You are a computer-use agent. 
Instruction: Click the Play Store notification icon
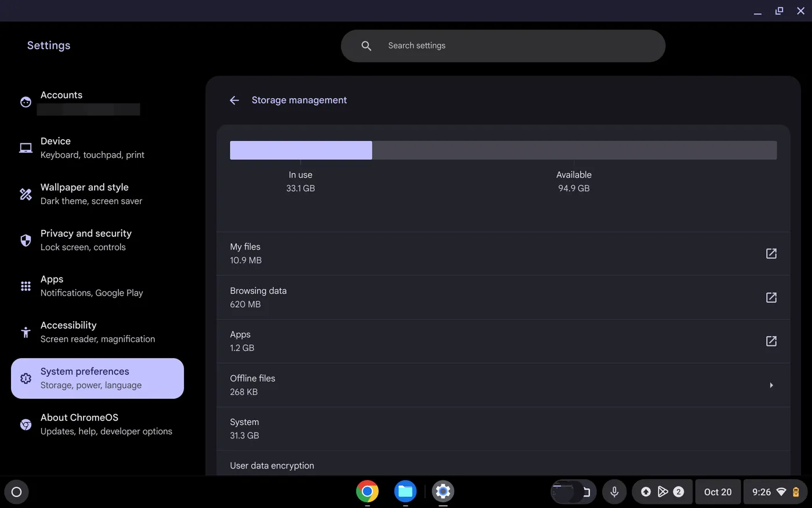click(x=662, y=492)
